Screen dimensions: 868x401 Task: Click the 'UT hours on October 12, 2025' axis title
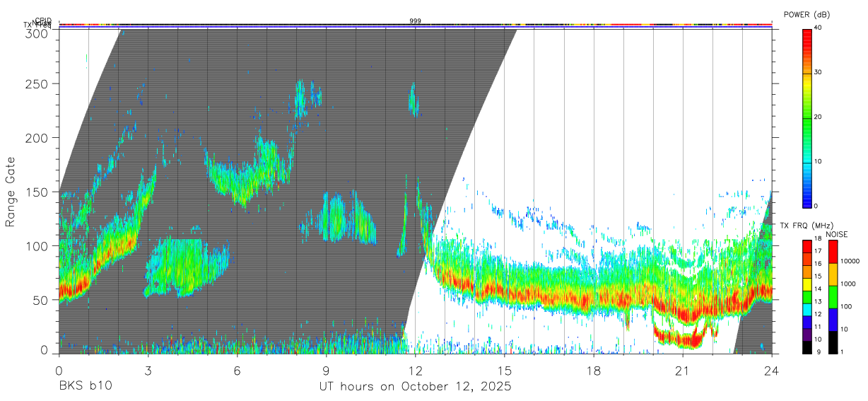coord(416,386)
